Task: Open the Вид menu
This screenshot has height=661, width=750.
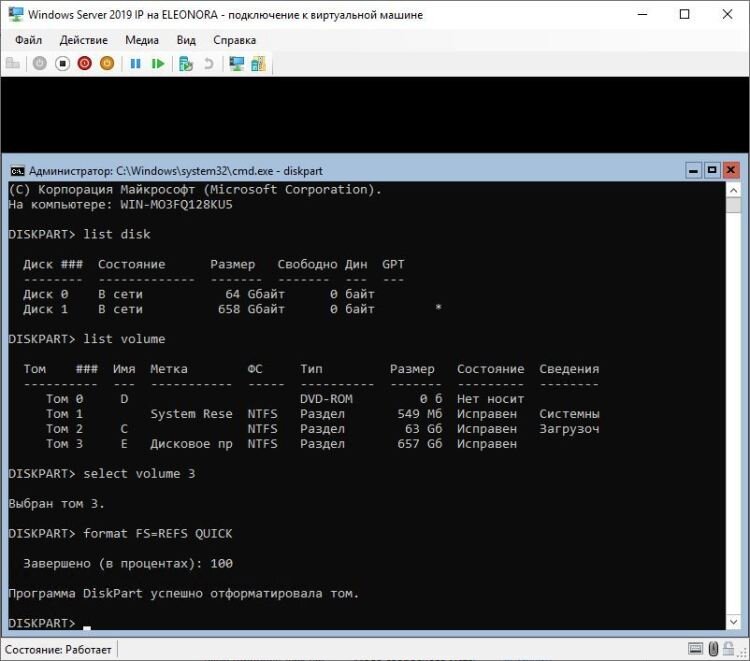Action: (186, 40)
